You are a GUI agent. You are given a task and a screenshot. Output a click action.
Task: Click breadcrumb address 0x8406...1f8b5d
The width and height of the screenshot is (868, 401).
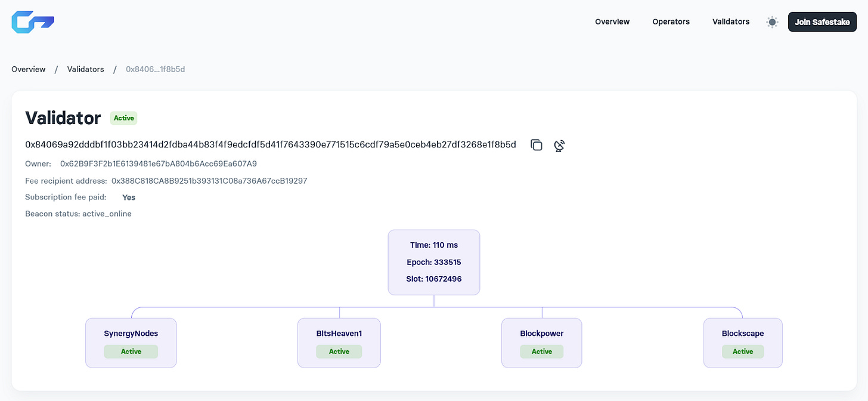(156, 69)
